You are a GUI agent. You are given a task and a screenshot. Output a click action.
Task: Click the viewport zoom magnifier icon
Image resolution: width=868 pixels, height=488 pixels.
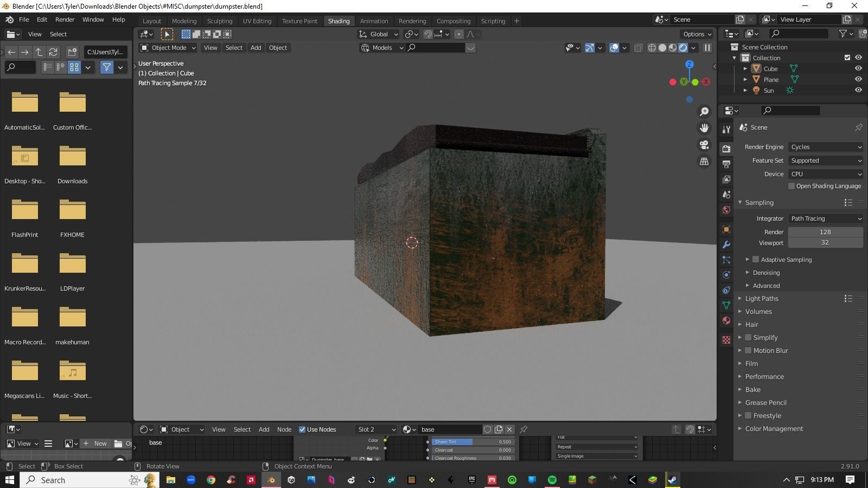pos(704,112)
